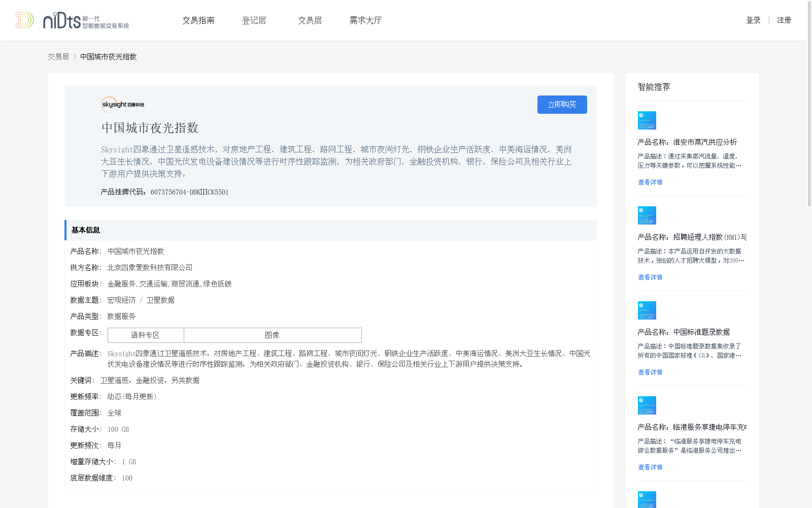Click the 动态(每月更新) update frequency value
This screenshot has width=812, height=508.
tap(132, 397)
